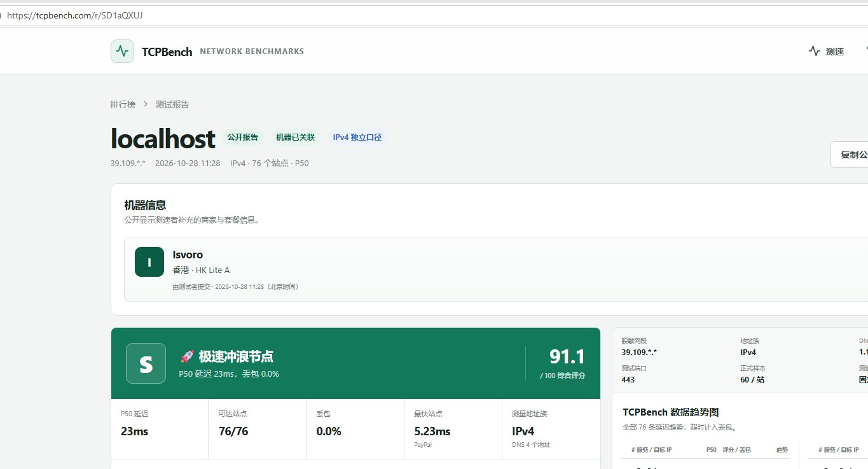
Task: Click the IPv4 value under 地址族
Action: (748, 353)
